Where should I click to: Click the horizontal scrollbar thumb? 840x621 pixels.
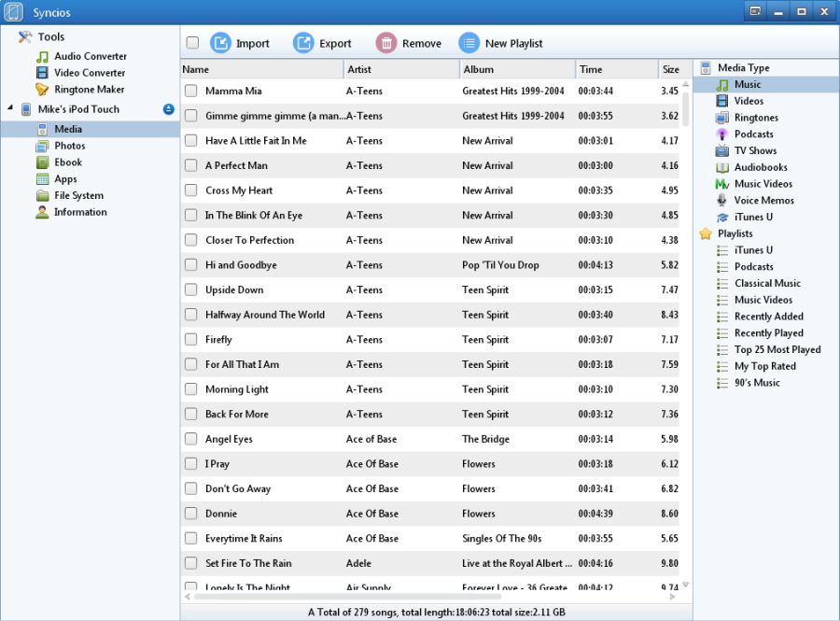[348, 597]
